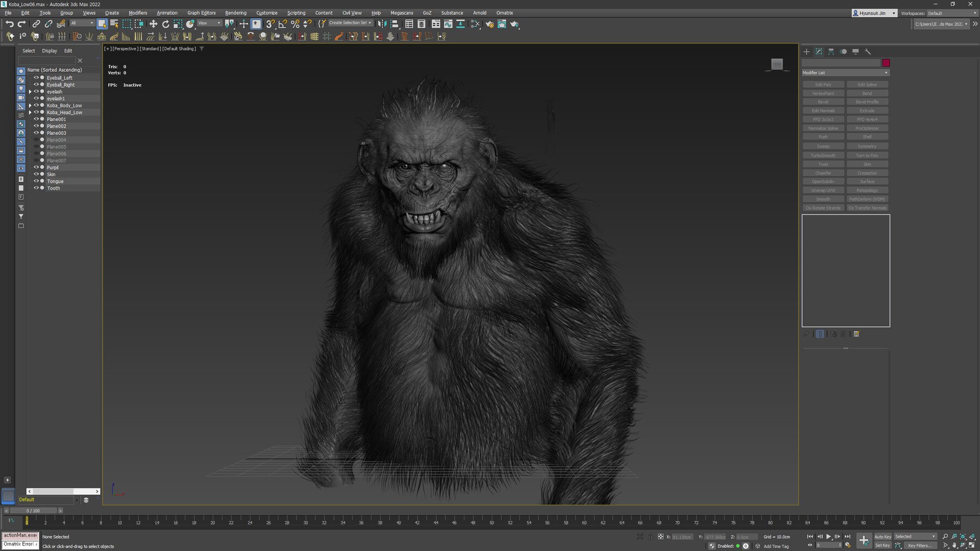Image resolution: width=980 pixels, height=551 pixels.
Task: Click the Render Production teapot icon
Action: pyautogui.click(x=514, y=24)
